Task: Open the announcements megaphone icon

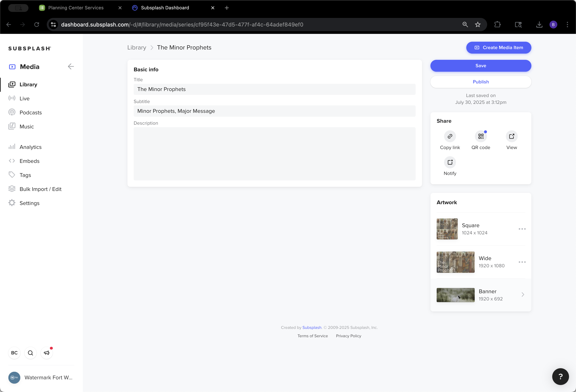Action: click(47, 353)
